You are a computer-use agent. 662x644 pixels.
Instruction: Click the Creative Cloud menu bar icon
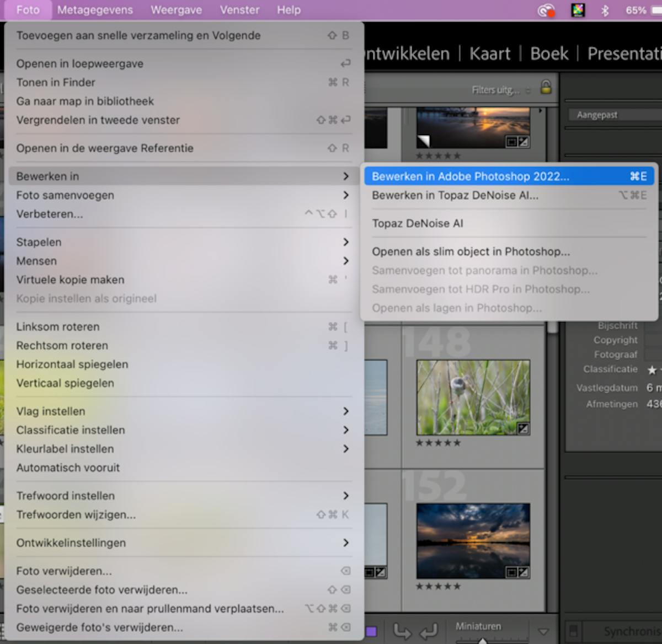click(x=546, y=10)
